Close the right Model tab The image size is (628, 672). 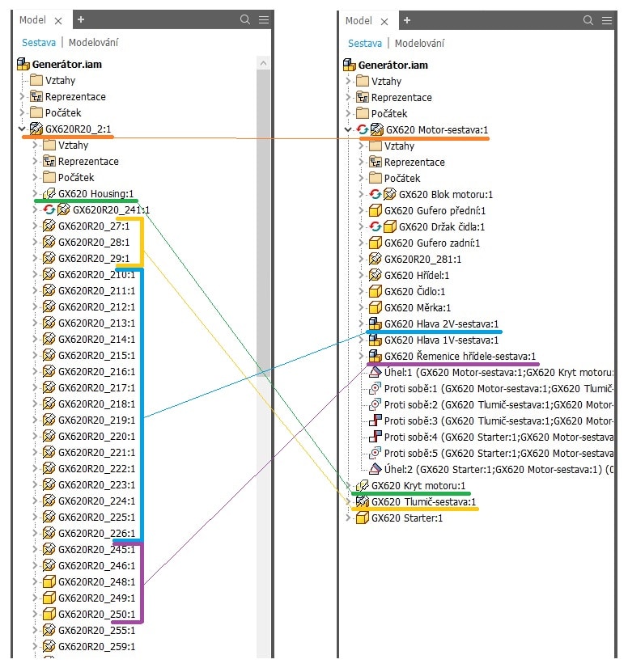click(384, 21)
